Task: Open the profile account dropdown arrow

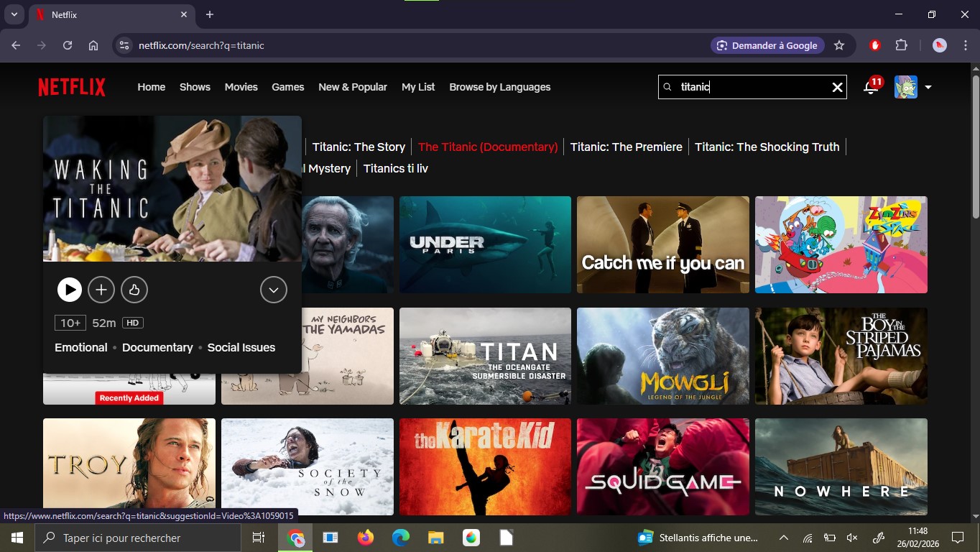Action: pos(928,87)
